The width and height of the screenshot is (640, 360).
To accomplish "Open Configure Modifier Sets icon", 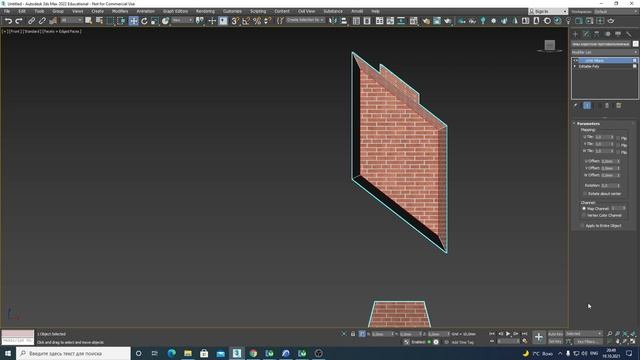I will [619, 105].
